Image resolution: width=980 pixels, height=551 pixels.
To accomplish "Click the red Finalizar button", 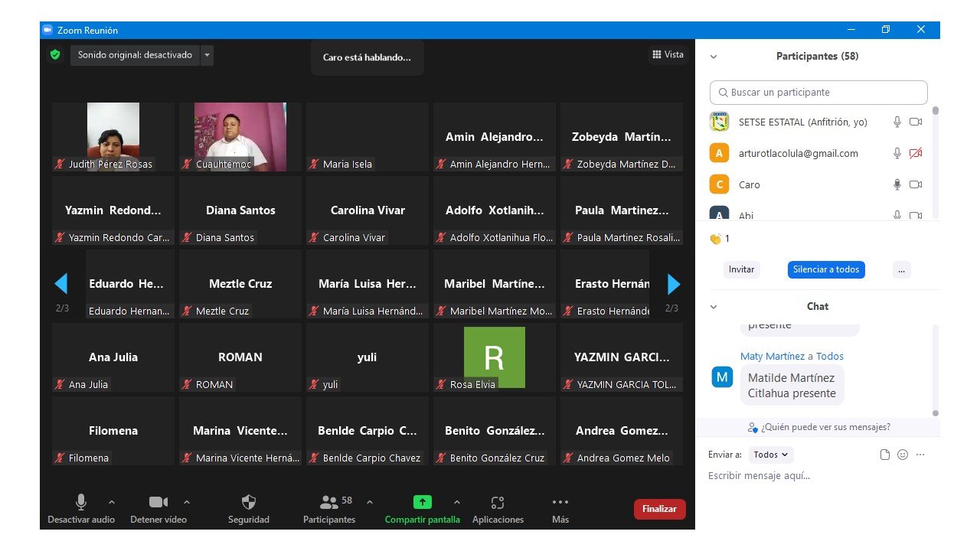I will [x=659, y=509].
